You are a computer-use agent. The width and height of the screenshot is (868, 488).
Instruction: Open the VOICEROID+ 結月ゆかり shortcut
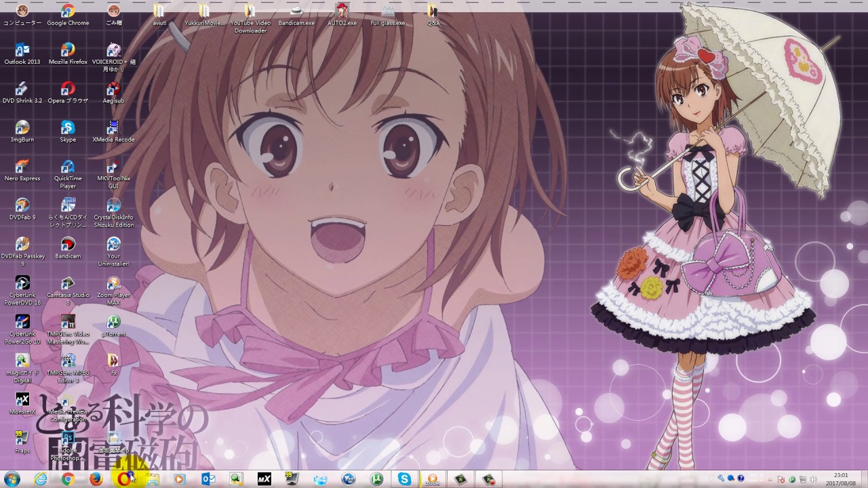[x=114, y=58]
